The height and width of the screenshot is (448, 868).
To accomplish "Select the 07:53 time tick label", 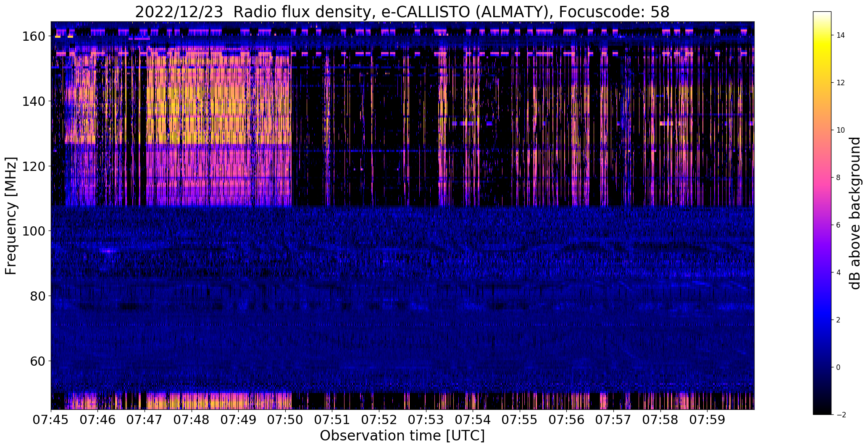I will [426, 419].
